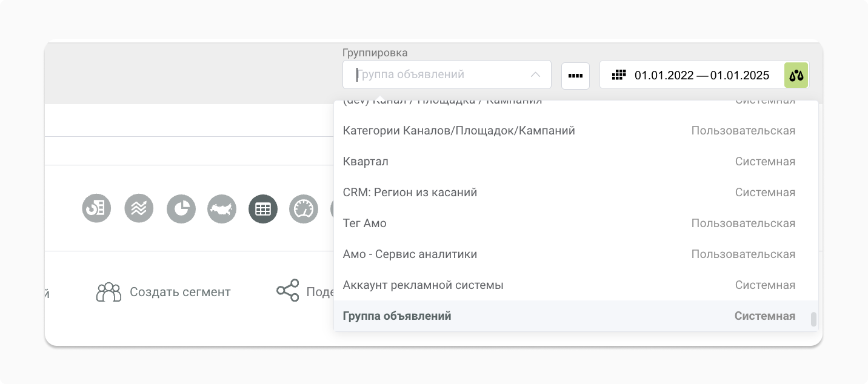Click the calendar grid icon

pos(618,75)
